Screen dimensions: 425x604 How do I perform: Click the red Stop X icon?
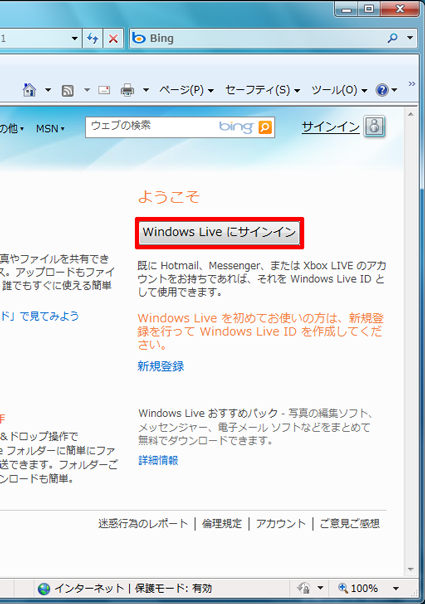click(x=113, y=38)
